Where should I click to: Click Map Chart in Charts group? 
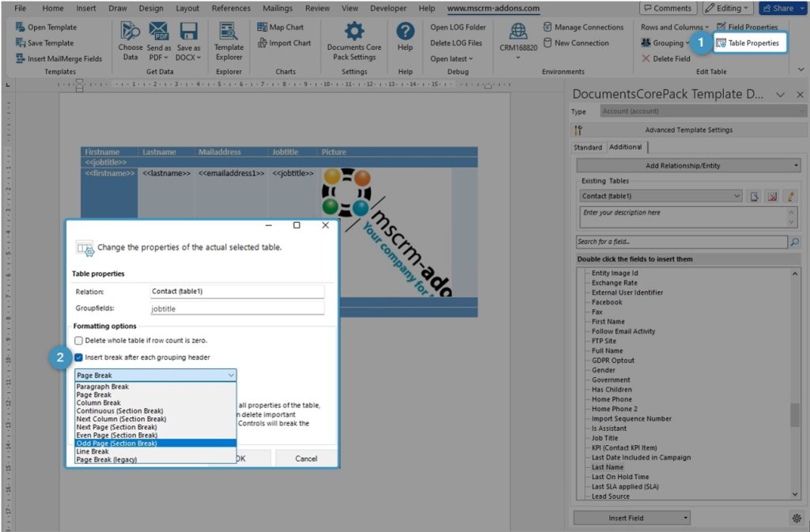coord(281,28)
